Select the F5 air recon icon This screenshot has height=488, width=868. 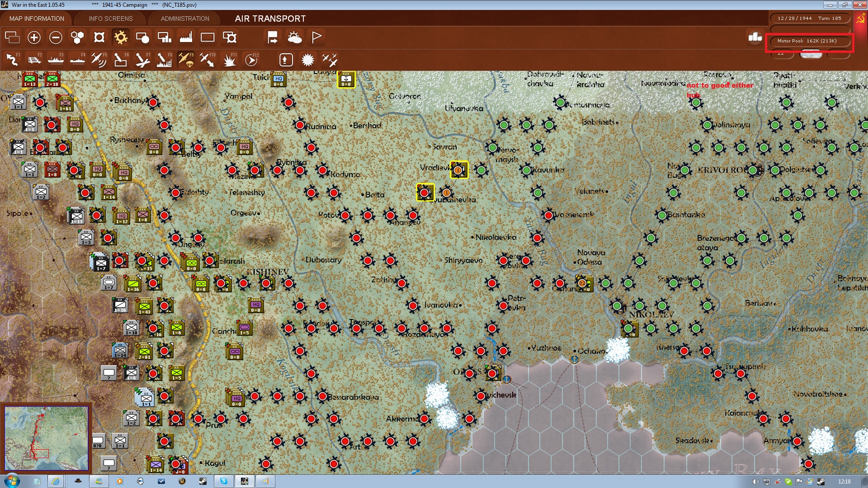[x=99, y=60]
